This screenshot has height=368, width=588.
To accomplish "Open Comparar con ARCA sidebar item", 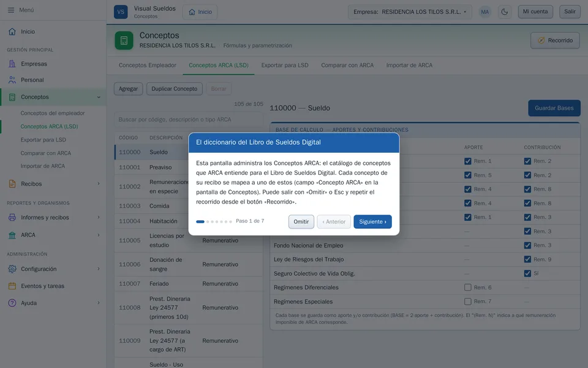I will click(x=46, y=153).
